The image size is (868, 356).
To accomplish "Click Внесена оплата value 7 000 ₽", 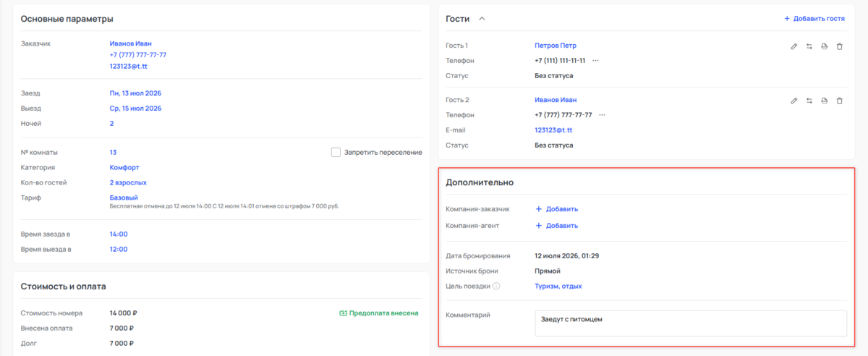I will coord(122,329).
